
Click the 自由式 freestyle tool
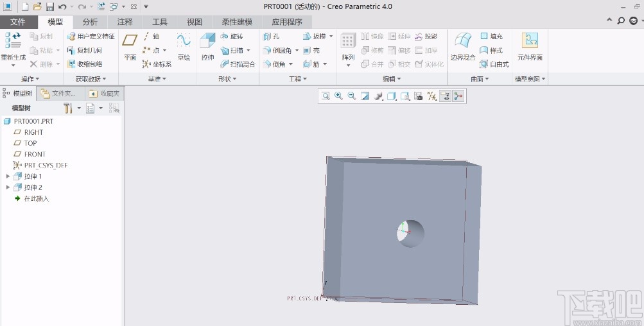[494, 64]
